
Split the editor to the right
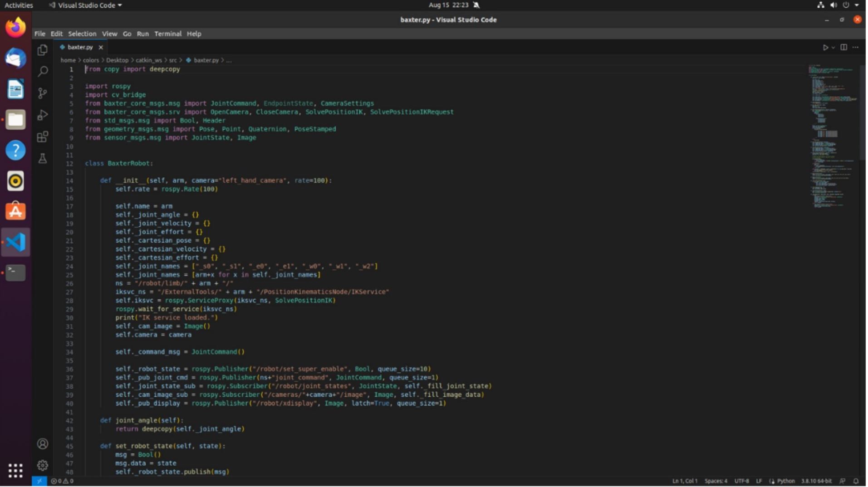pos(843,47)
